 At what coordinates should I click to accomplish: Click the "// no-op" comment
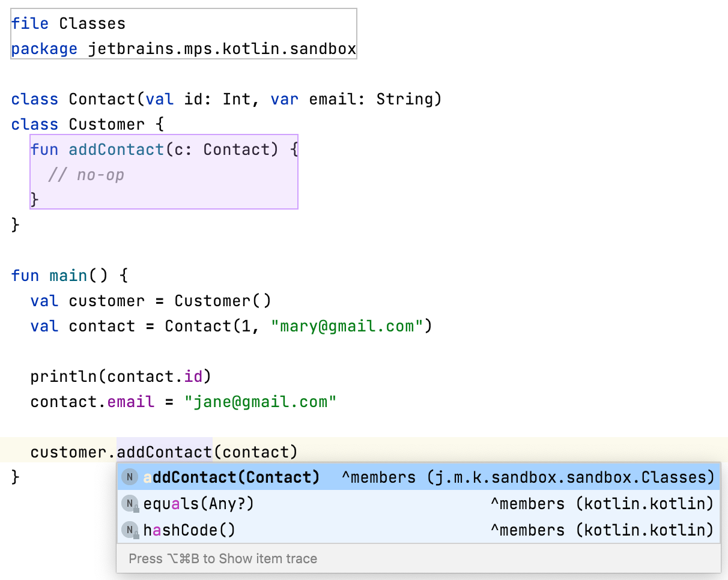click(x=86, y=175)
